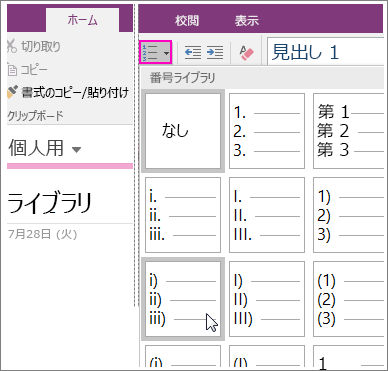
Task: Click the scissors cut icon
Action: [12, 47]
